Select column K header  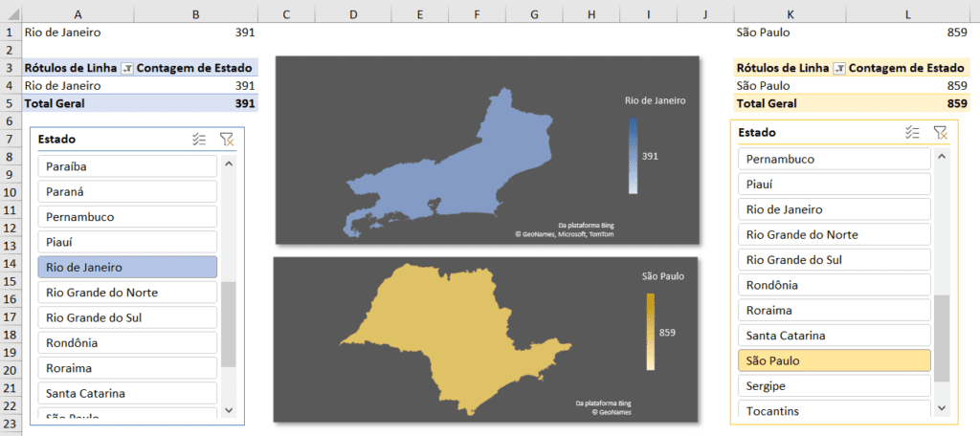click(x=791, y=15)
